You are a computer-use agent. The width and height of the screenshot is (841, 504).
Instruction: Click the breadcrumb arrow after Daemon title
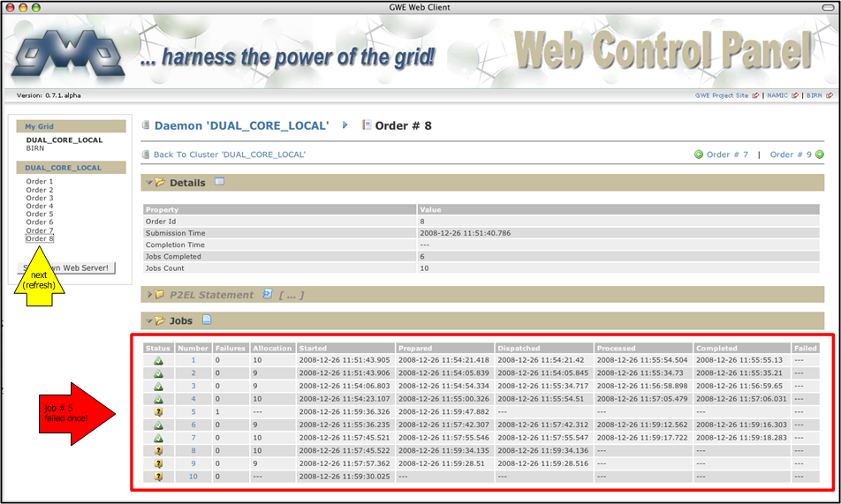click(x=345, y=125)
